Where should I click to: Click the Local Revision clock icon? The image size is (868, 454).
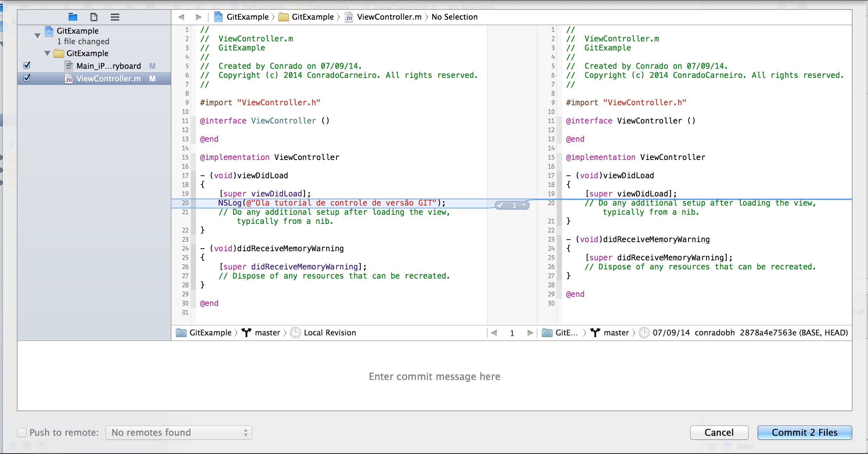point(296,333)
